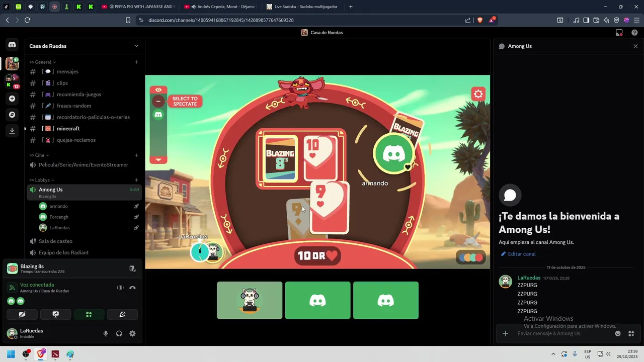The image size is (644, 362).
Task: Open the Discover servers compass icon
Action: coord(12,115)
